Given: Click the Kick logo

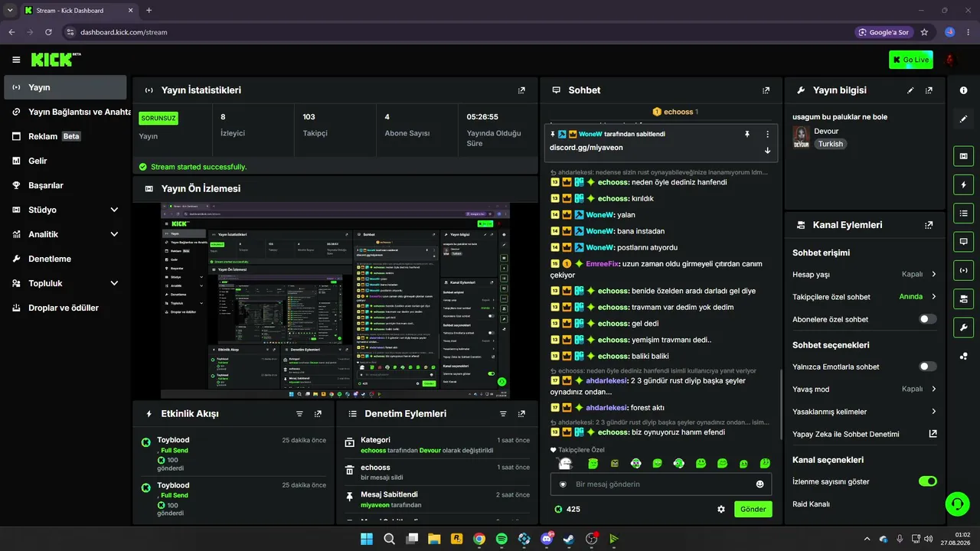Looking at the screenshot, I should (56, 60).
